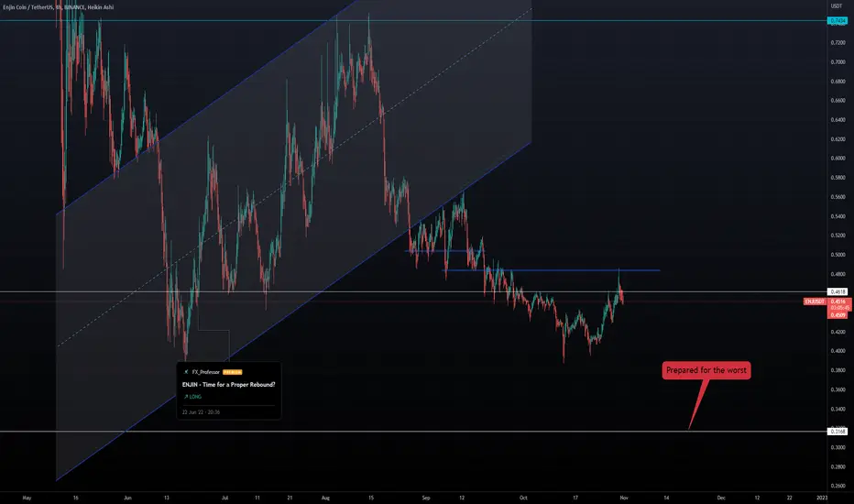
Task: Click the red ENJUSDT symbol tag
Action: [x=816, y=301]
